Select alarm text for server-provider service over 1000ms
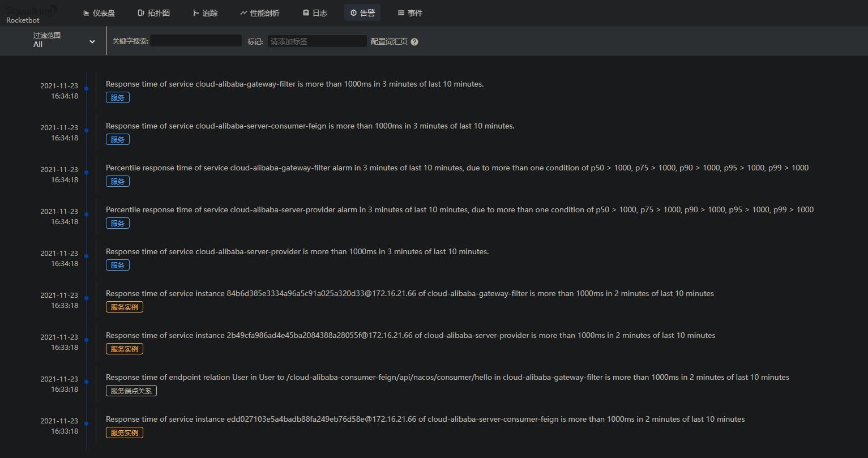Image resolution: width=868 pixels, height=458 pixels. tap(297, 251)
